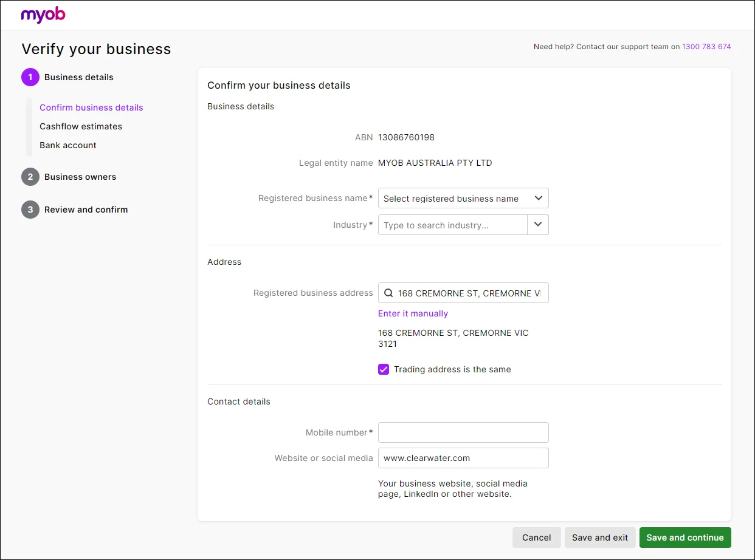Click the 'Verify your business' heading

(x=97, y=49)
